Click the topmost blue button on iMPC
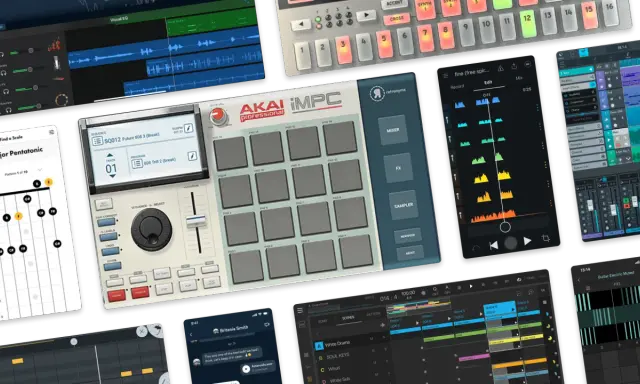640x384 pixels. click(x=106, y=222)
